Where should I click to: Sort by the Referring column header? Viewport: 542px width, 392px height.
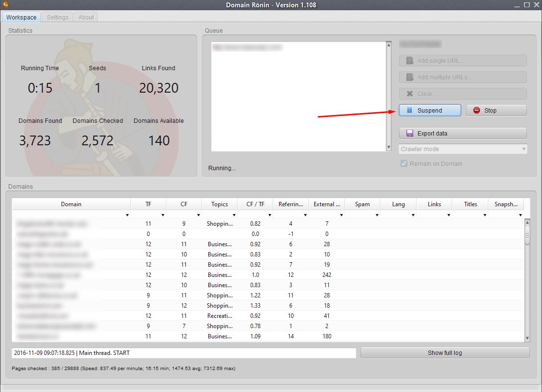point(291,204)
